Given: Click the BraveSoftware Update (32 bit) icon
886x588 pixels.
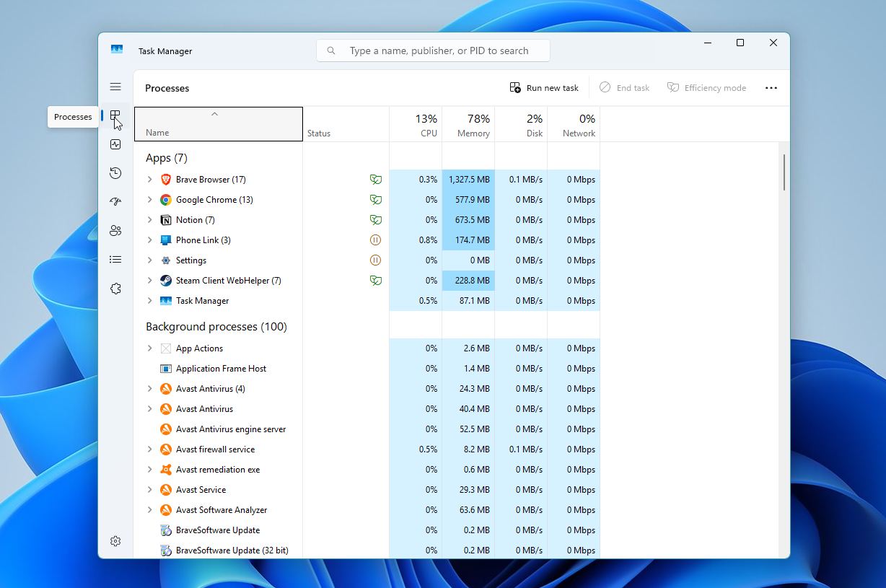Looking at the screenshot, I should click(x=166, y=550).
